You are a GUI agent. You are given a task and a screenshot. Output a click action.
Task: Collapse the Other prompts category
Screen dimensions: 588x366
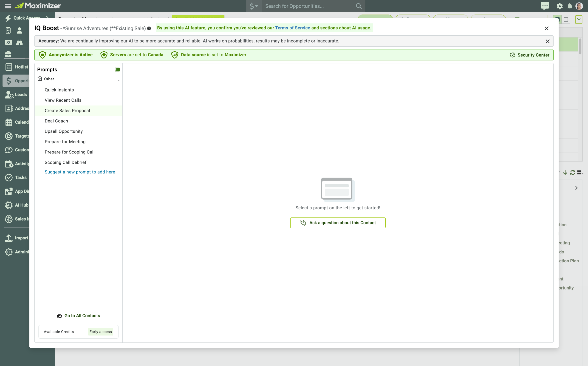pyautogui.click(x=119, y=81)
